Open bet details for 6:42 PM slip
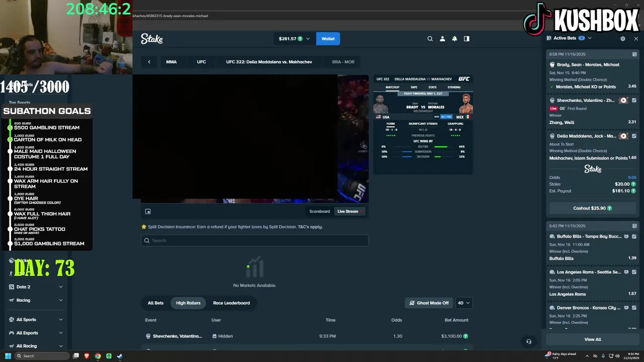The height and width of the screenshot is (362, 644). [634, 226]
